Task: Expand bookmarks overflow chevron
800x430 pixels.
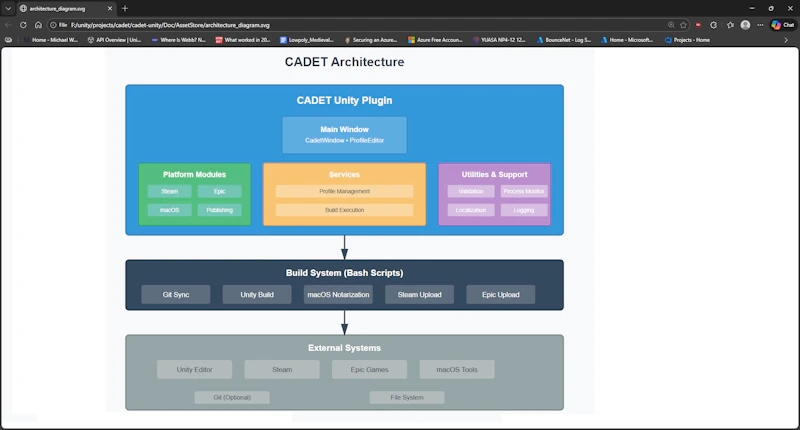Action: tap(786, 40)
